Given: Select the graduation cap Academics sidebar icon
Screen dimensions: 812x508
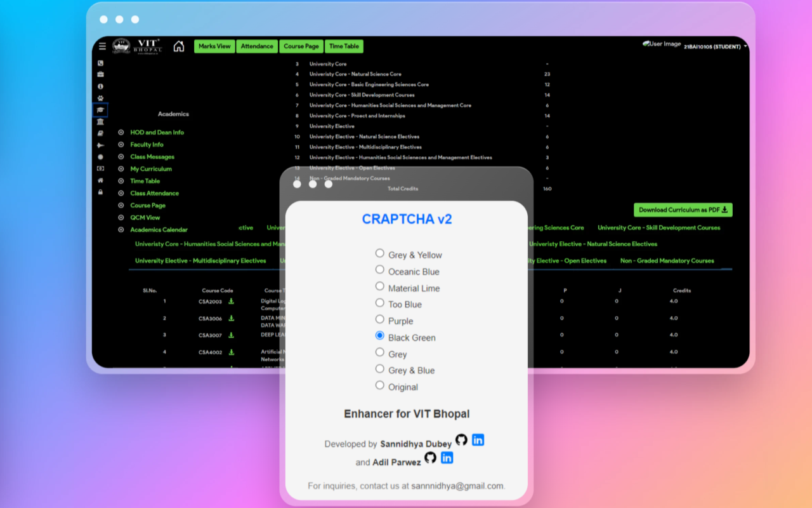Looking at the screenshot, I should [101, 110].
